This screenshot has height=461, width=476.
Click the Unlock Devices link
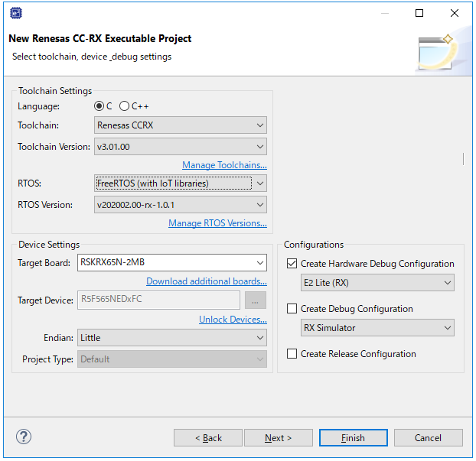(x=233, y=320)
